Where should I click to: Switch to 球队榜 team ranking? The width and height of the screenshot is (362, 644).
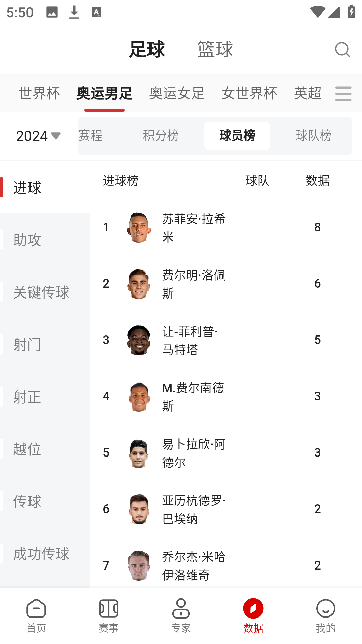[x=314, y=136]
